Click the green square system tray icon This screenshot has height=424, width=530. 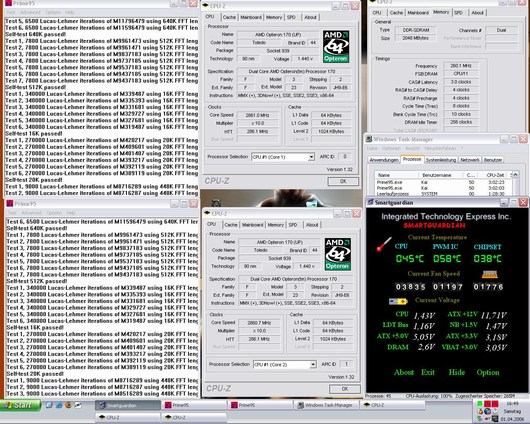480,404
